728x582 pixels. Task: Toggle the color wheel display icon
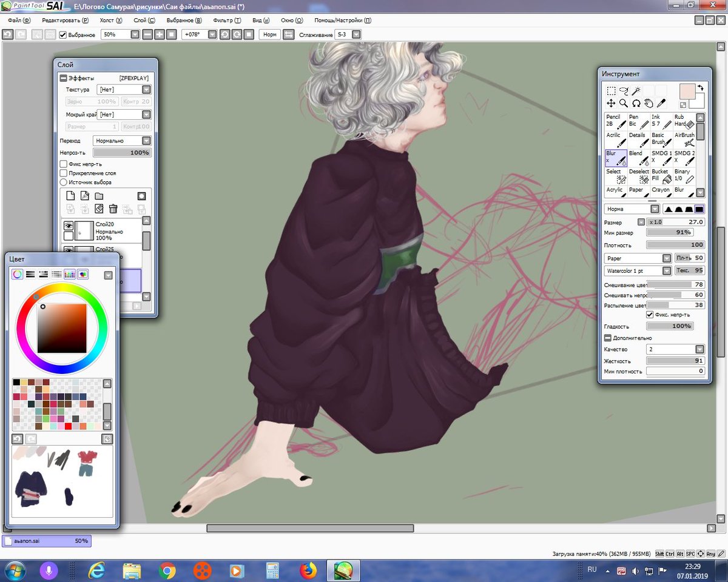[x=17, y=275]
